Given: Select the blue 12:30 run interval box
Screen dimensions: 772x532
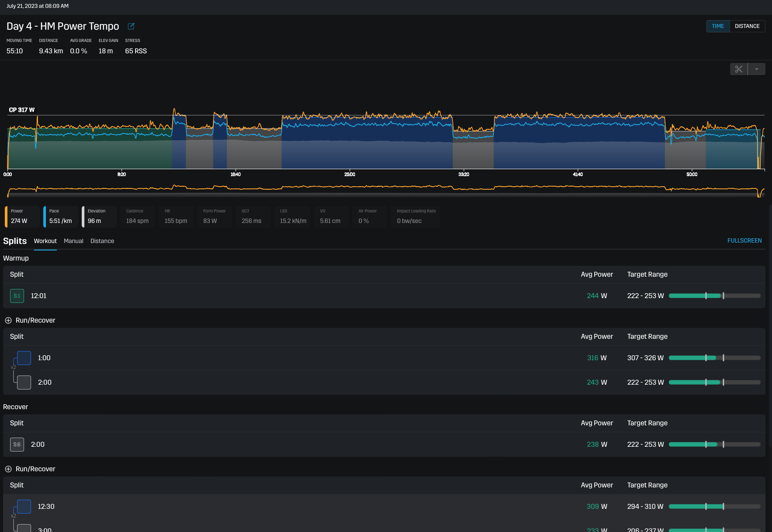Looking at the screenshot, I should click(24, 507).
